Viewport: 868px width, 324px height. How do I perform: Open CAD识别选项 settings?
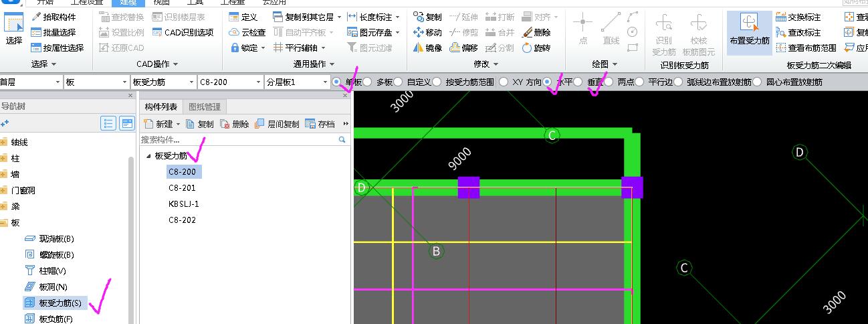183,32
